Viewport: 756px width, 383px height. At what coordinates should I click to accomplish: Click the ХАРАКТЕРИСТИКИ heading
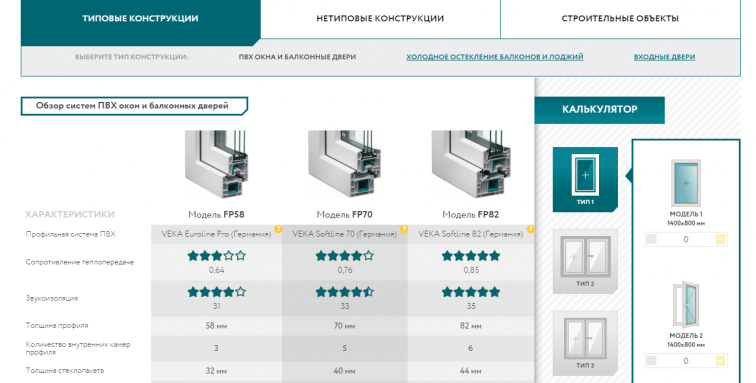click(70, 215)
